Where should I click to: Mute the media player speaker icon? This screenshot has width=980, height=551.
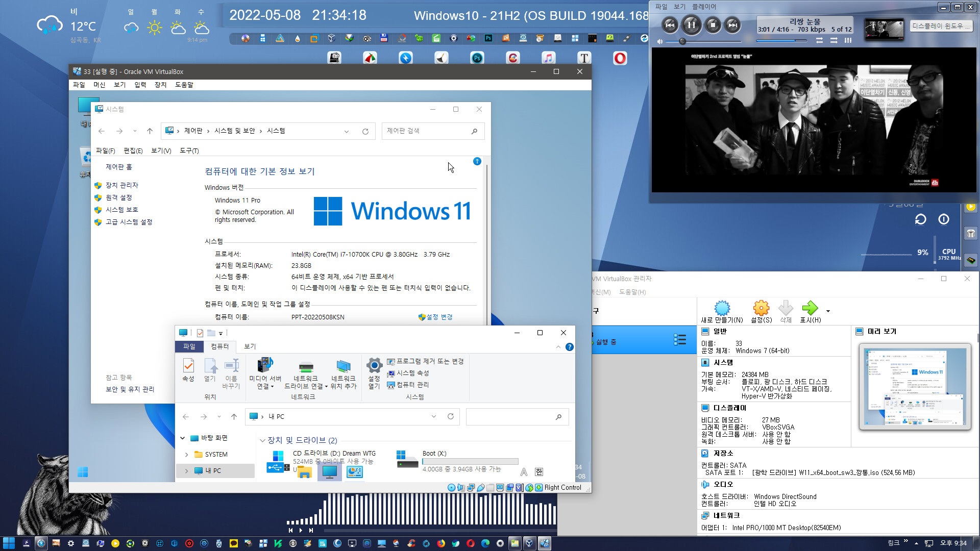click(x=659, y=41)
